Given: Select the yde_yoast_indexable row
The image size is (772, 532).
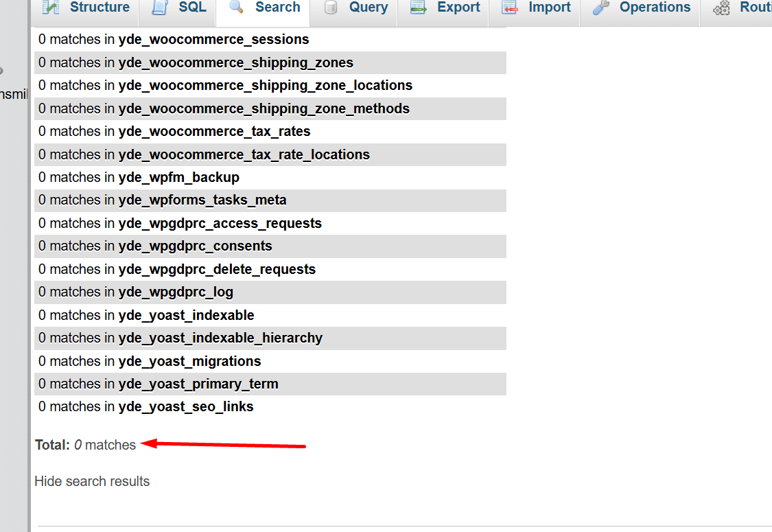Looking at the screenshot, I should tap(270, 315).
